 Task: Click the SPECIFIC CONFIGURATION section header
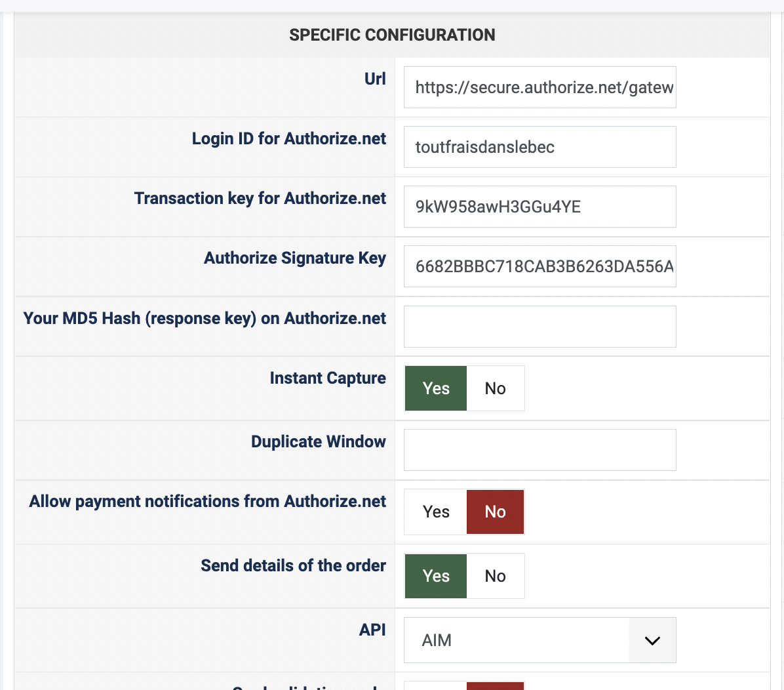[x=392, y=35]
